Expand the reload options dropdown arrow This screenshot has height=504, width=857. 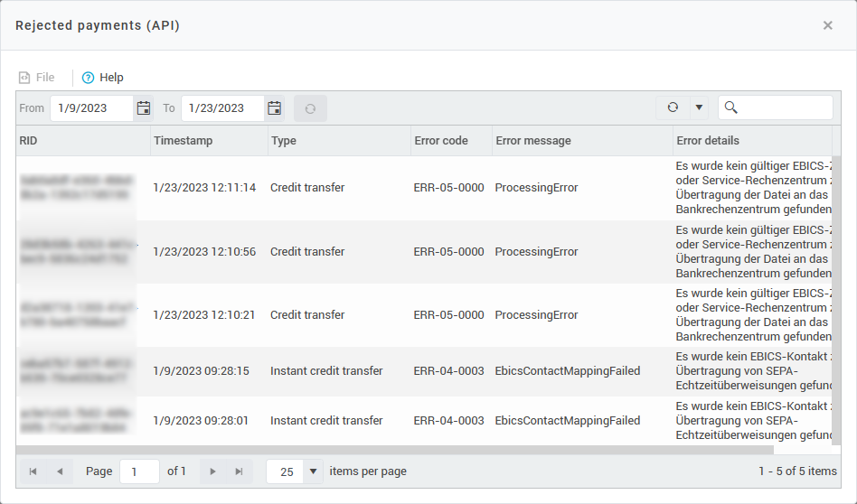coord(699,107)
